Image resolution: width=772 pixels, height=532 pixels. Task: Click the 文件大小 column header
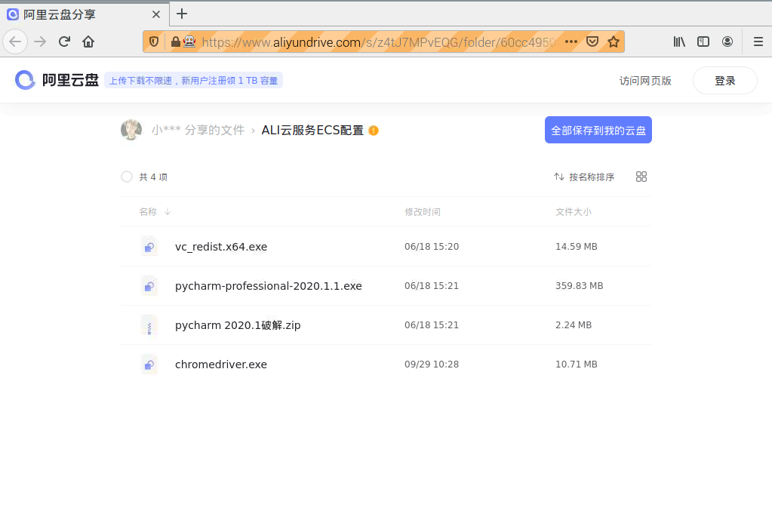[574, 211]
